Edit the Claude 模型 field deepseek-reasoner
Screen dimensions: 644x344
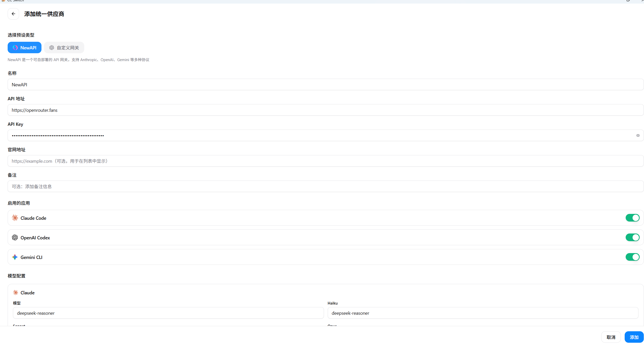(168, 313)
